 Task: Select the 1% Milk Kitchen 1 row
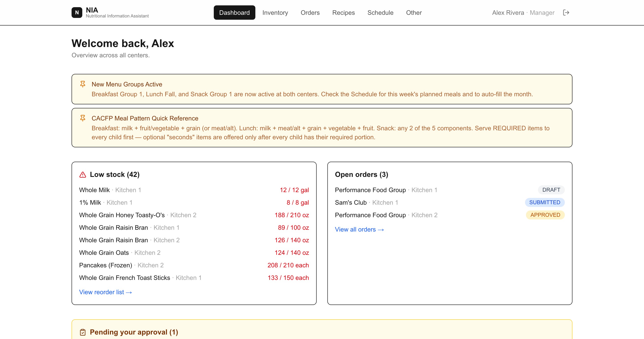click(x=194, y=203)
